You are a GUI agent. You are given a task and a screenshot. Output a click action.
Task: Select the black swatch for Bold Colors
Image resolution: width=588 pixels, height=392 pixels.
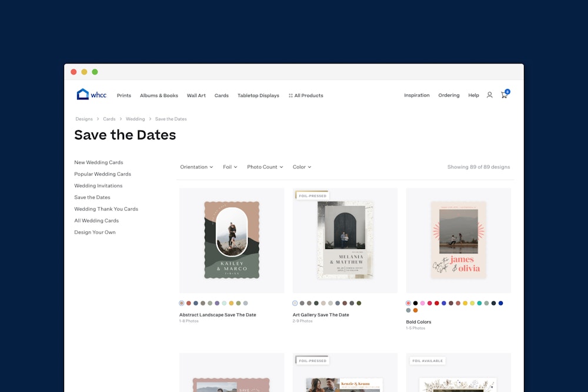click(416, 303)
